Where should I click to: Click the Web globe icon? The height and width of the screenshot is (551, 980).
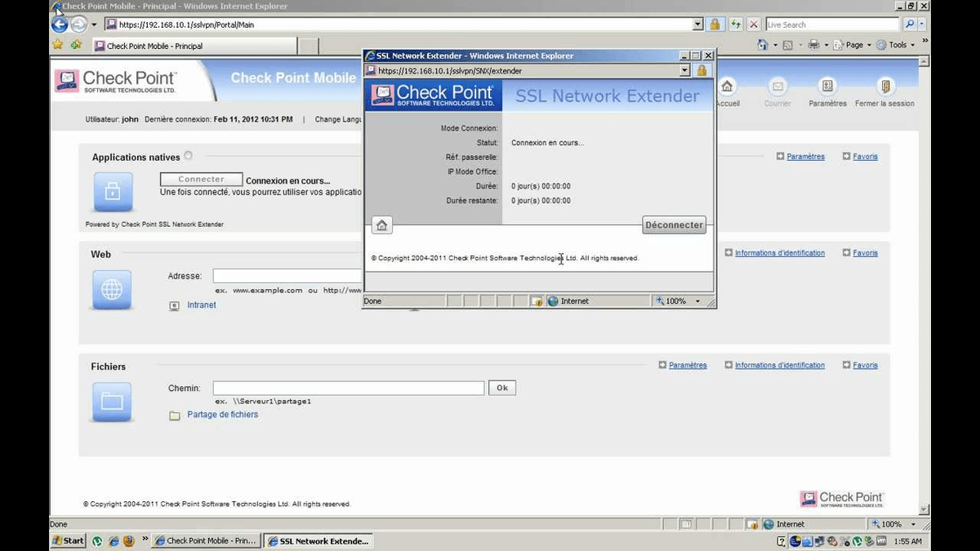112,290
